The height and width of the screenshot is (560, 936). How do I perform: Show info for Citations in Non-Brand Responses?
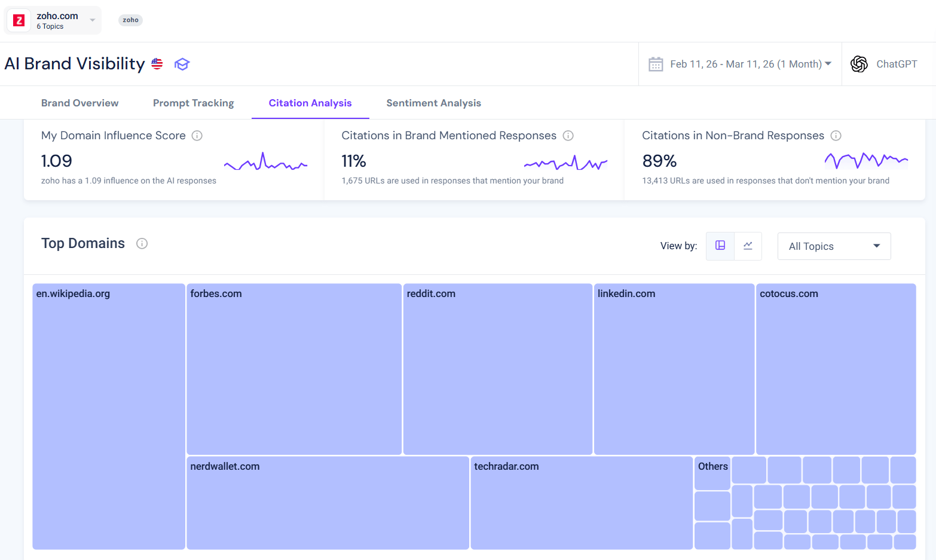pos(836,136)
